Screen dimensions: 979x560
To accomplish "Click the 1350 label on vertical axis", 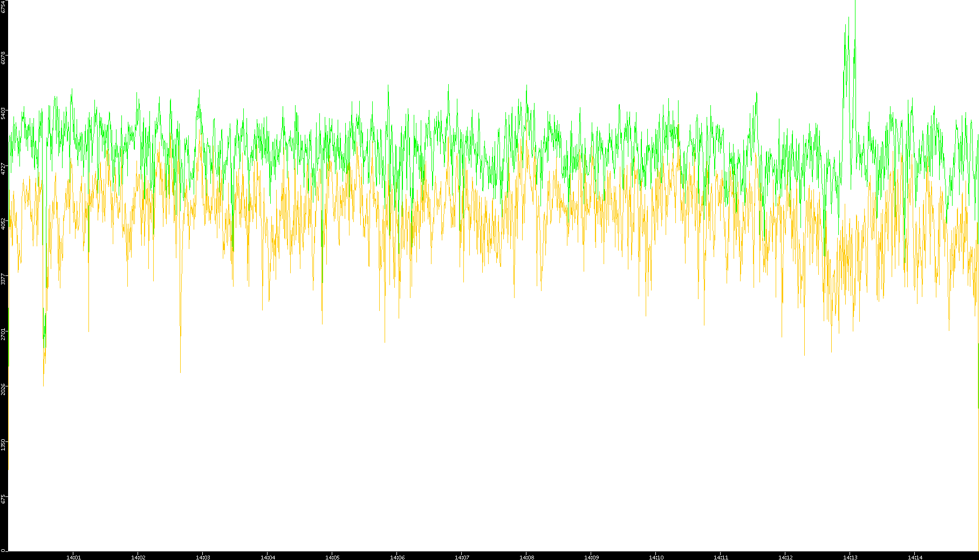I will click(x=3, y=445).
